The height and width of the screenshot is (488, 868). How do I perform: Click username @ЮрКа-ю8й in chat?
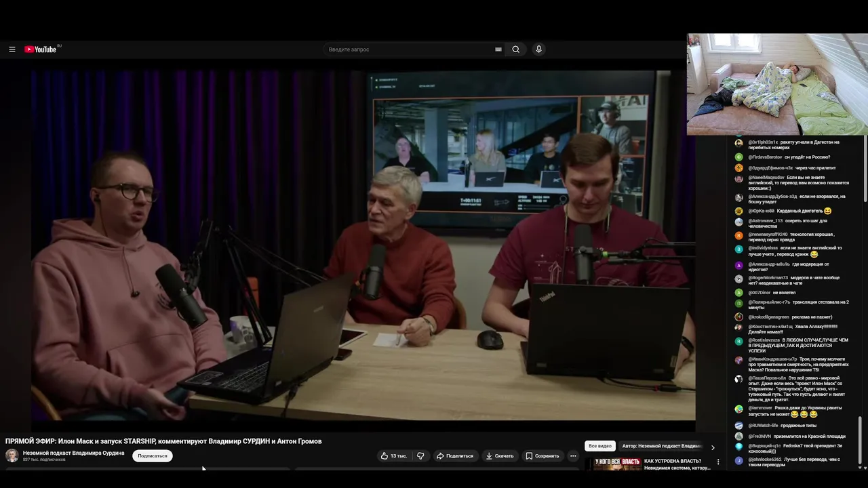coord(761,211)
